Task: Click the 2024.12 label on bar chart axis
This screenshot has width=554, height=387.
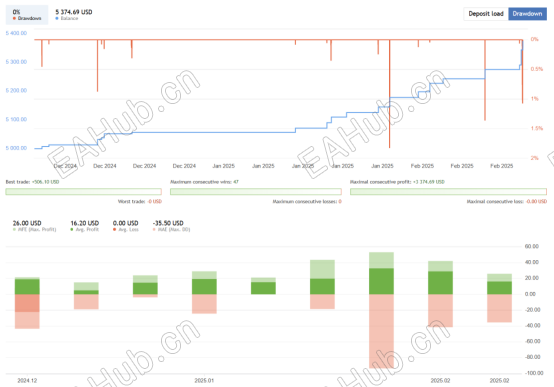Action: pyautogui.click(x=27, y=381)
